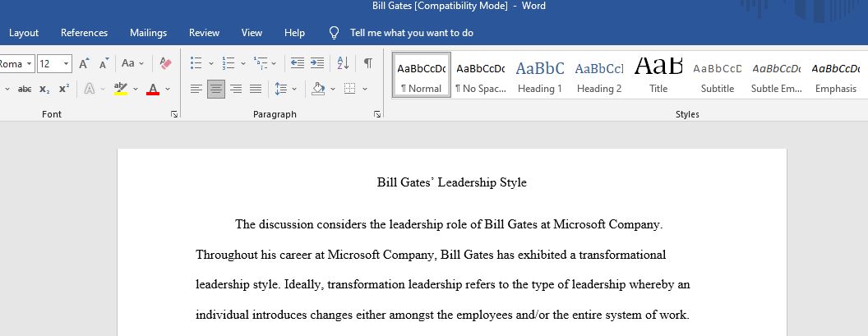Apply red font color swatch
Screen dimensions: 868x336
click(154, 89)
